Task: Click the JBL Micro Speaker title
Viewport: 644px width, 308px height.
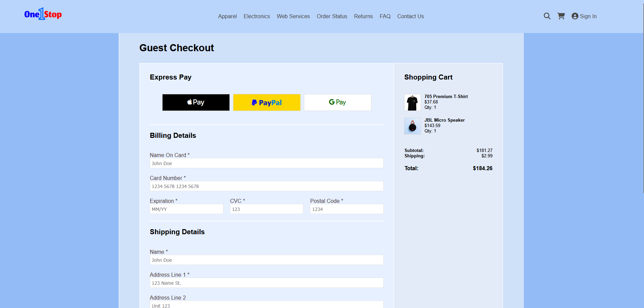Action: point(444,120)
